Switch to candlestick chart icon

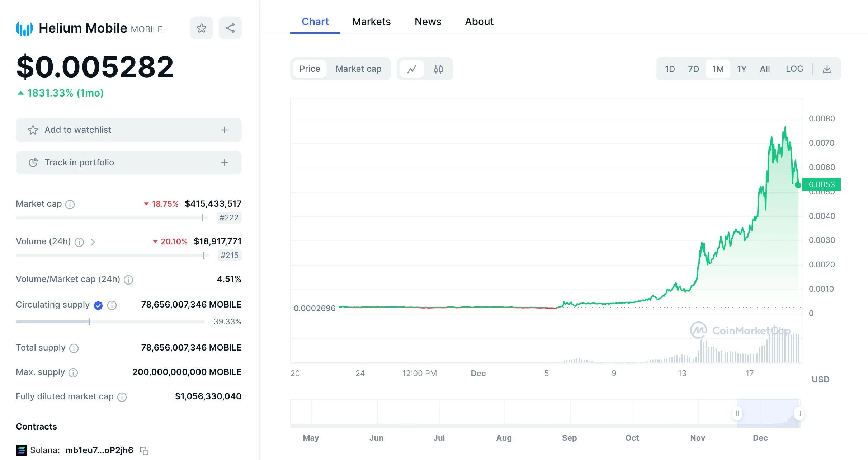pos(438,69)
